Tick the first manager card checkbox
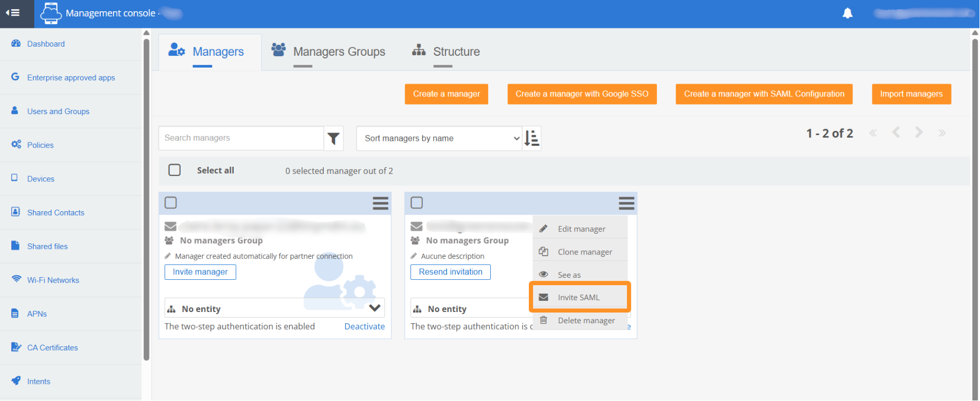 (x=171, y=203)
